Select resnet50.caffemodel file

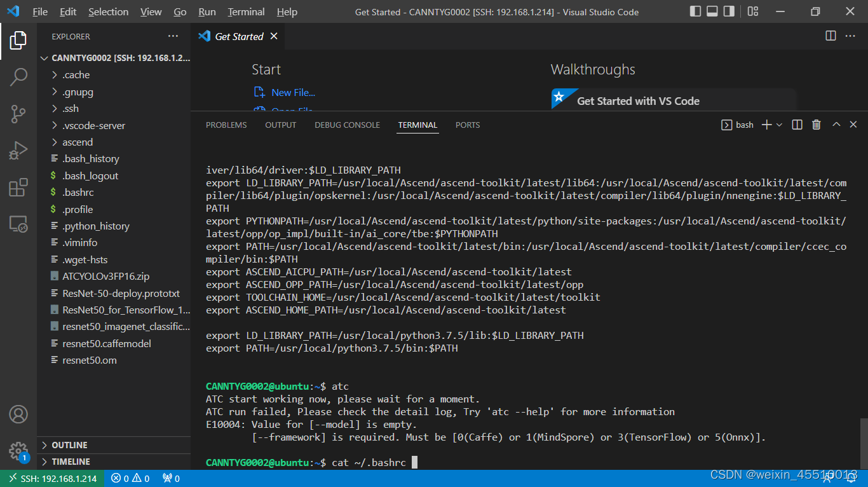(114, 343)
